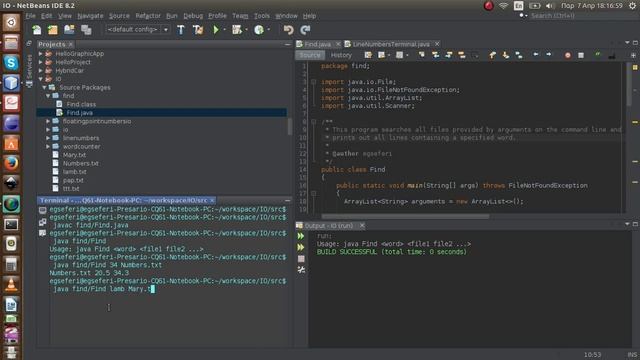The width and height of the screenshot is (640, 360).
Task: Open the Refactor menu
Action: pyautogui.click(x=148, y=16)
